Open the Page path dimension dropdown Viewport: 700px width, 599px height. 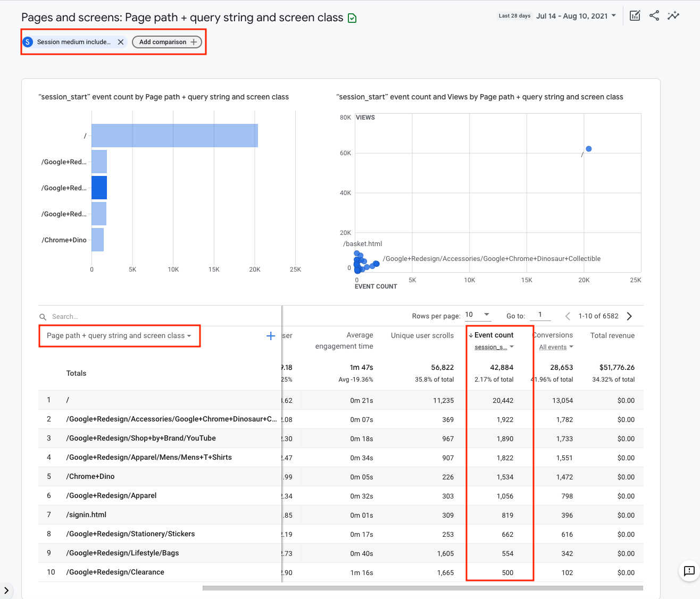119,335
